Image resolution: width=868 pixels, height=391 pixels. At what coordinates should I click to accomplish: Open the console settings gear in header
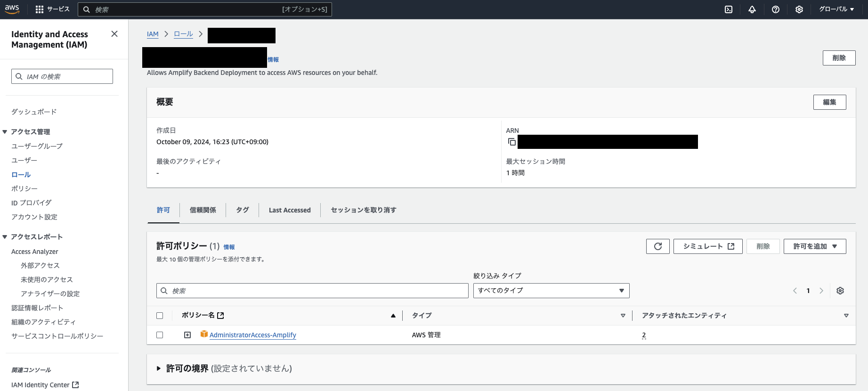click(799, 9)
